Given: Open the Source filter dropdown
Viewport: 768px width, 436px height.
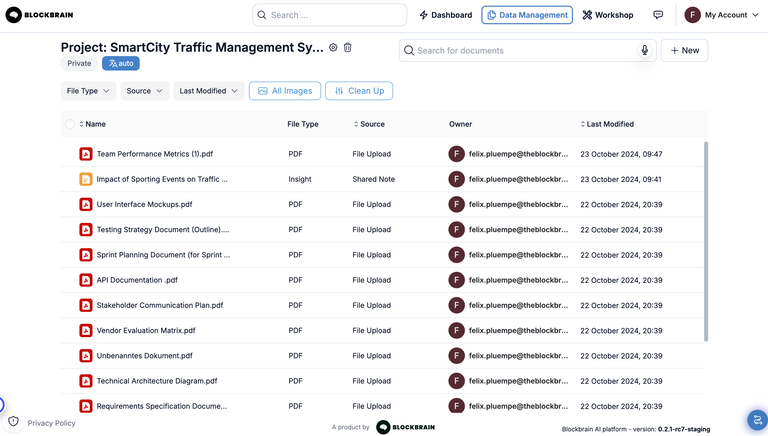Looking at the screenshot, I should point(145,91).
